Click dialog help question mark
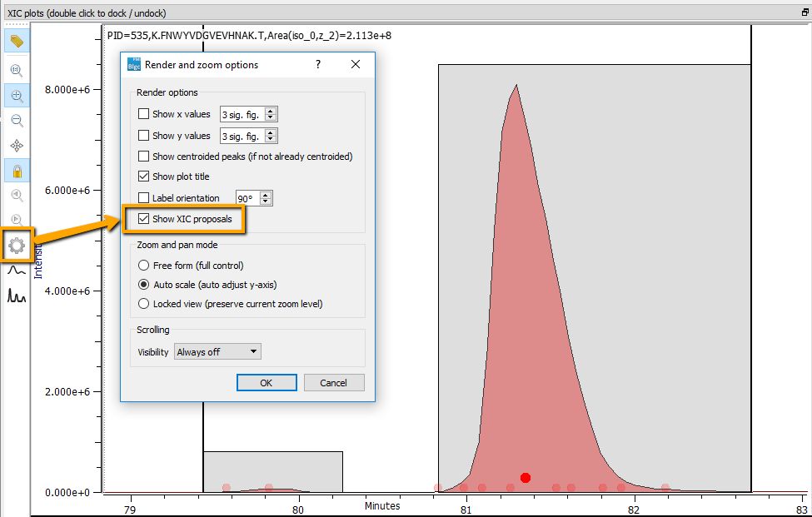Image resolution: width=812 pixels, height=517 pixels. [x=318, y=64]
